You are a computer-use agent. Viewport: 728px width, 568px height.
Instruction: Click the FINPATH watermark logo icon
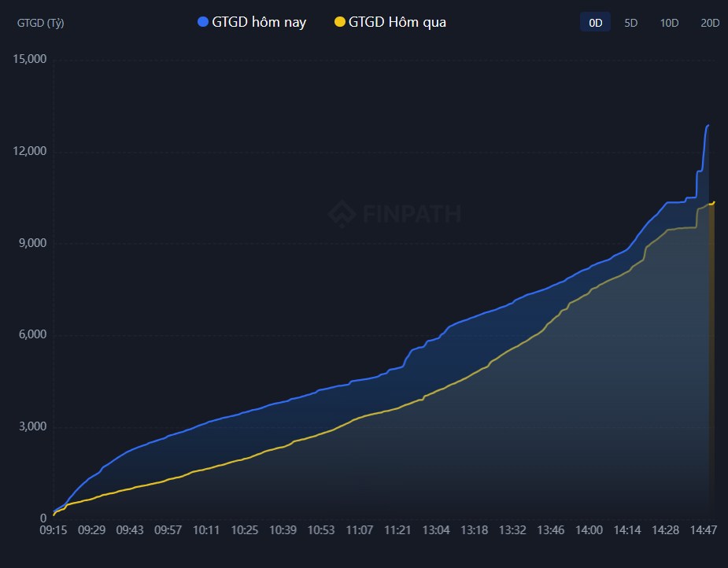click(x=342, y=213)
